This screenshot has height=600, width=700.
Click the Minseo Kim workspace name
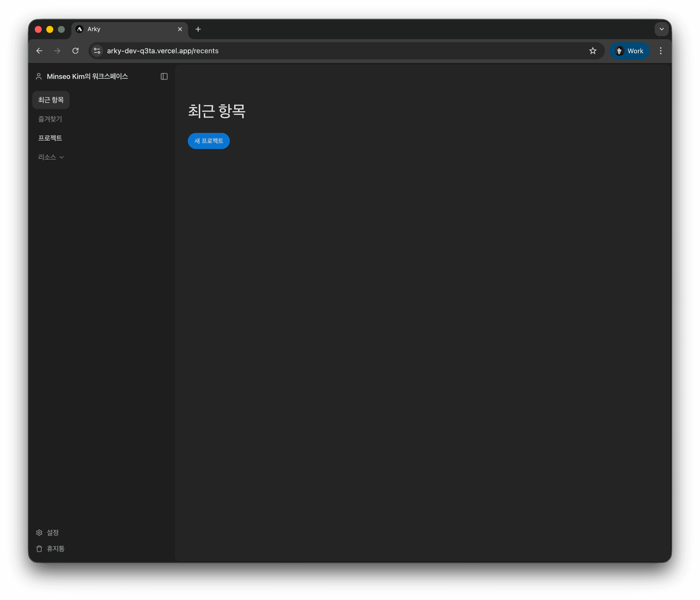pyautogui.click(x=87, y=77)
